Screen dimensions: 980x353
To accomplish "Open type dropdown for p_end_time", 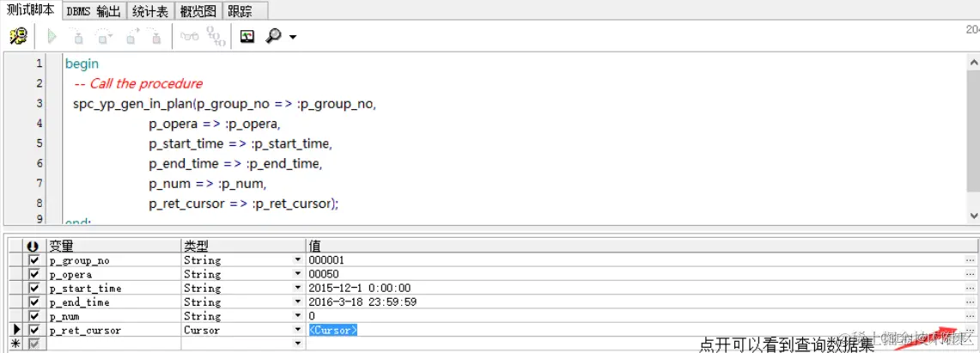I will click(x=297, y=301).
